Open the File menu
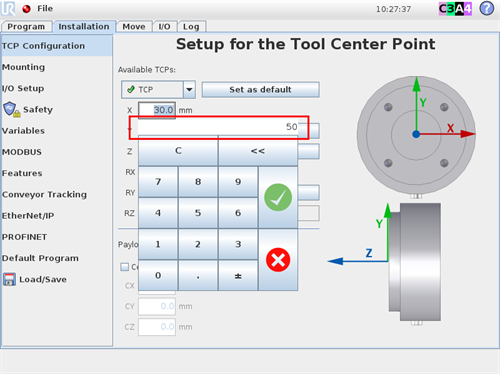The width and height of the screenshot is (500, 374). (x=45, y=8)
